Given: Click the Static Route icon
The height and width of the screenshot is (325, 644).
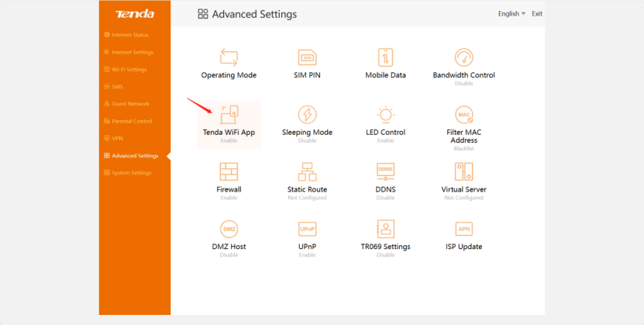Looking at the screenshot, I should [x=308, y=171].
